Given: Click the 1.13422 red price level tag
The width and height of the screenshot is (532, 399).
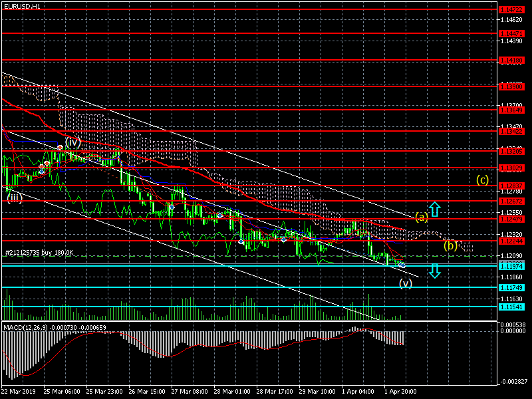Looking at the screenshot, I should point(511,131).
